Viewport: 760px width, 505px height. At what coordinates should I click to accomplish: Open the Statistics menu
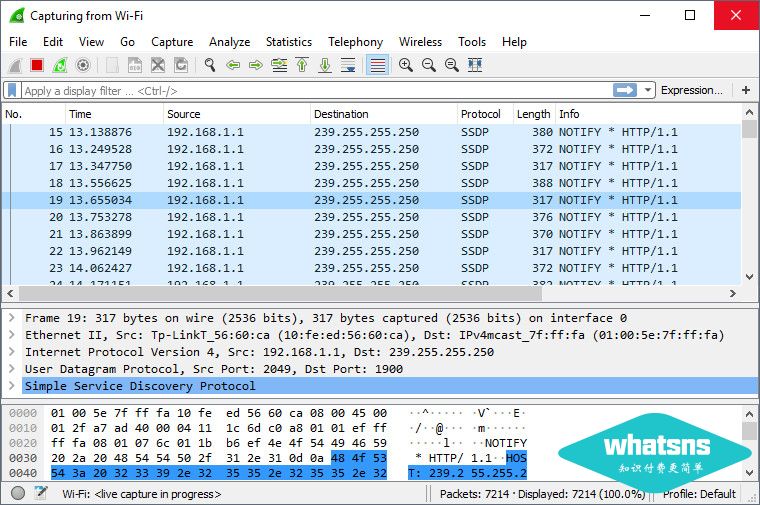click(x=288, y=42)
